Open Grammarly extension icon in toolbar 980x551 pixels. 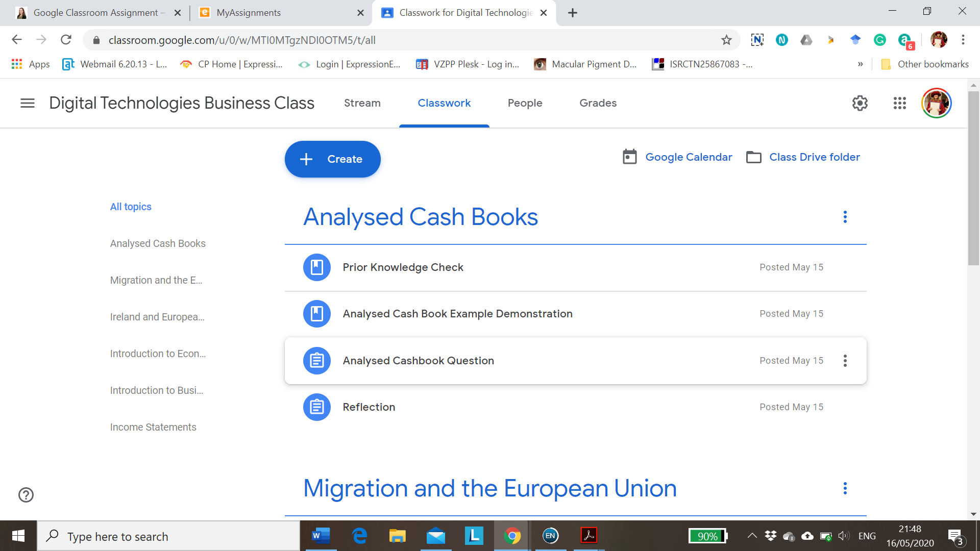(879, 40)
